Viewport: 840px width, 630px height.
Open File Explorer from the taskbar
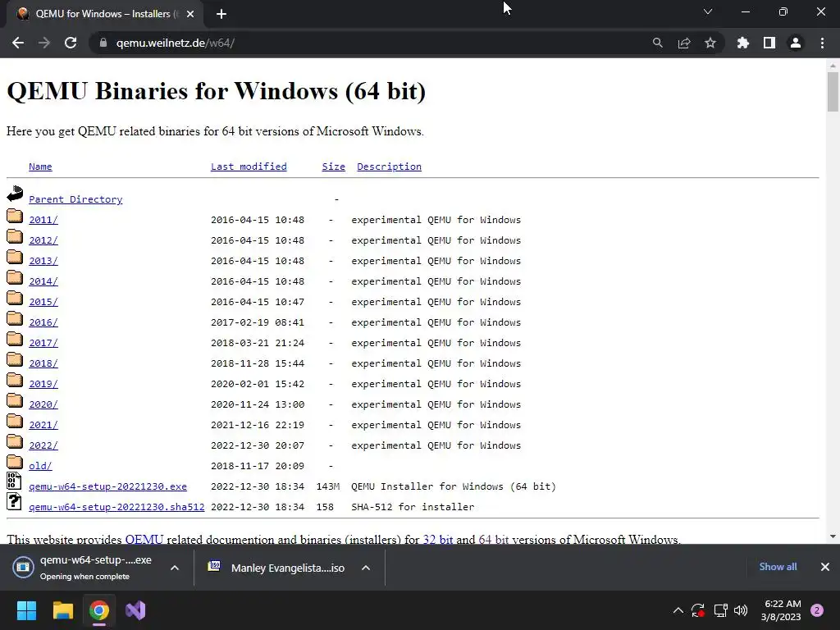pos(62,610)
